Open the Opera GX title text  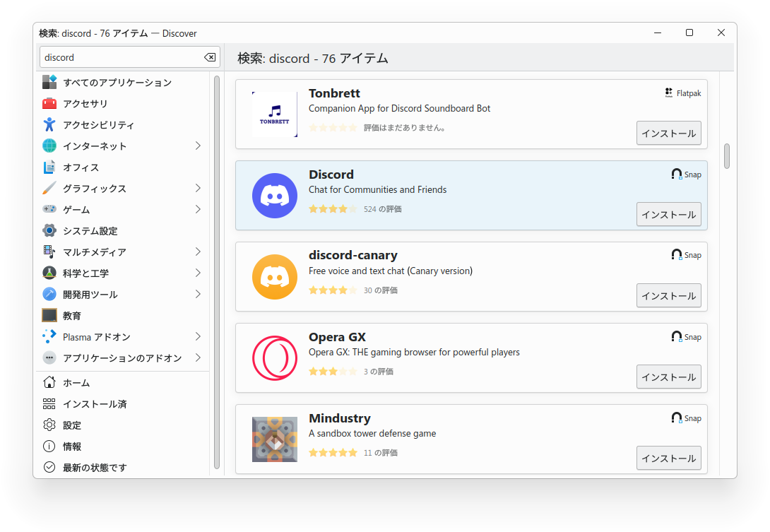click(338, 337)
